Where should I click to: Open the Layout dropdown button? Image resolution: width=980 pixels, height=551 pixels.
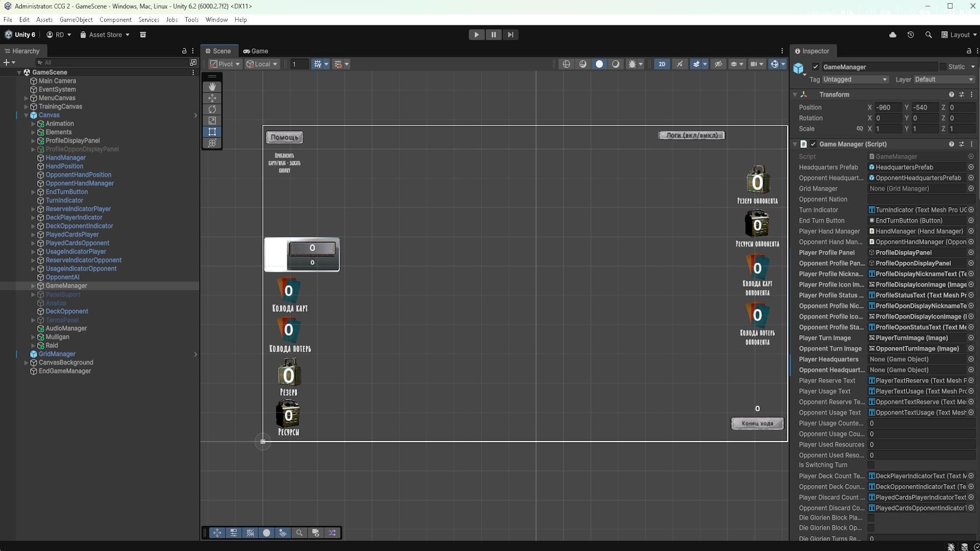959,35
